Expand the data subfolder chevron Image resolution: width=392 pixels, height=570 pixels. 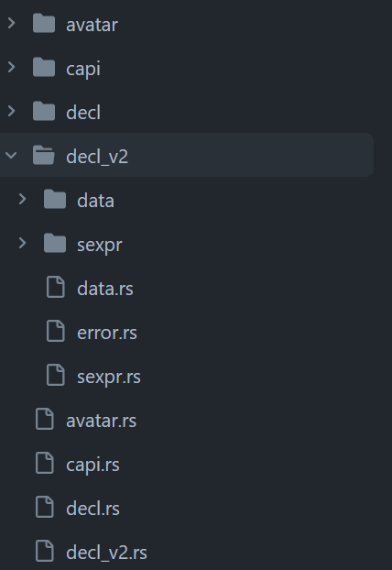(22, 199)
